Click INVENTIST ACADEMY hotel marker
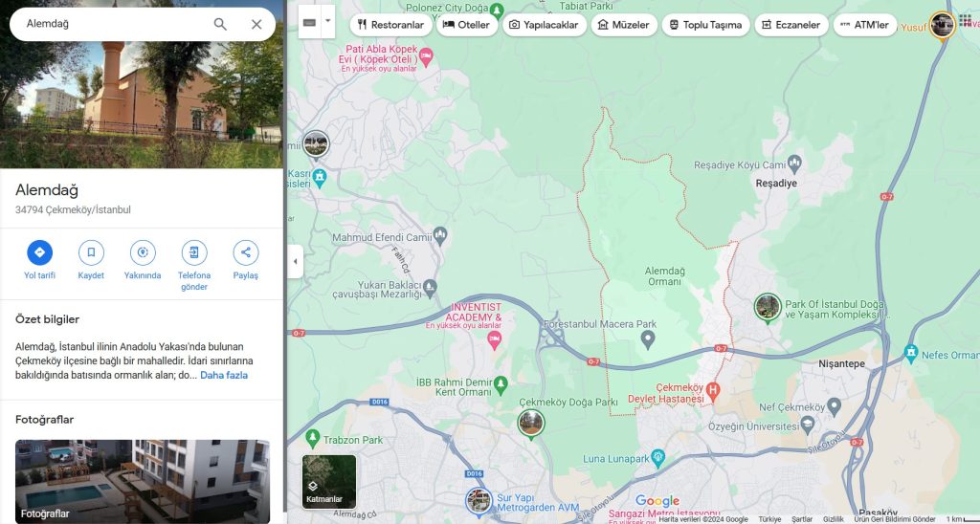980x524 pixels. [x=495, y=339]
